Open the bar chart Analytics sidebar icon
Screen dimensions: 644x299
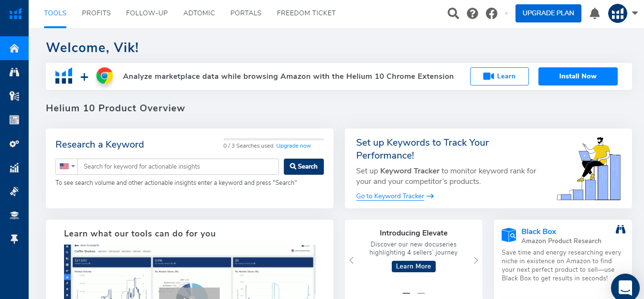[x=14, y=168]
